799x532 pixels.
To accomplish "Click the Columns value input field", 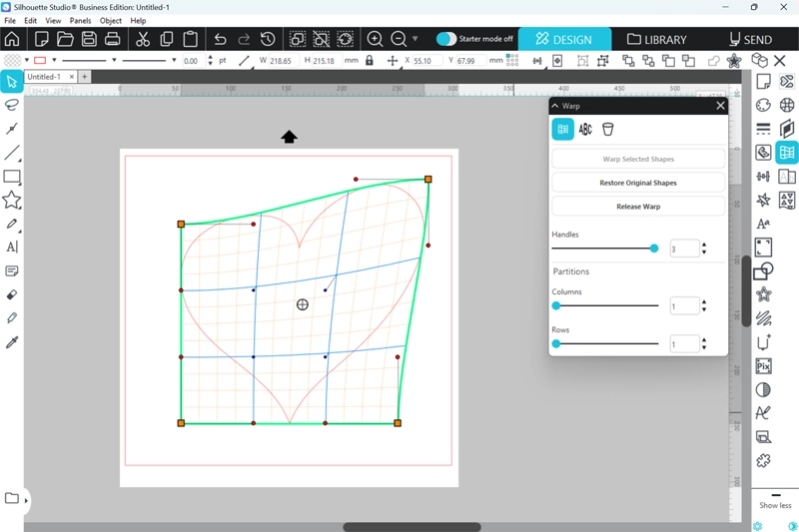I will [x=684, y=306].
